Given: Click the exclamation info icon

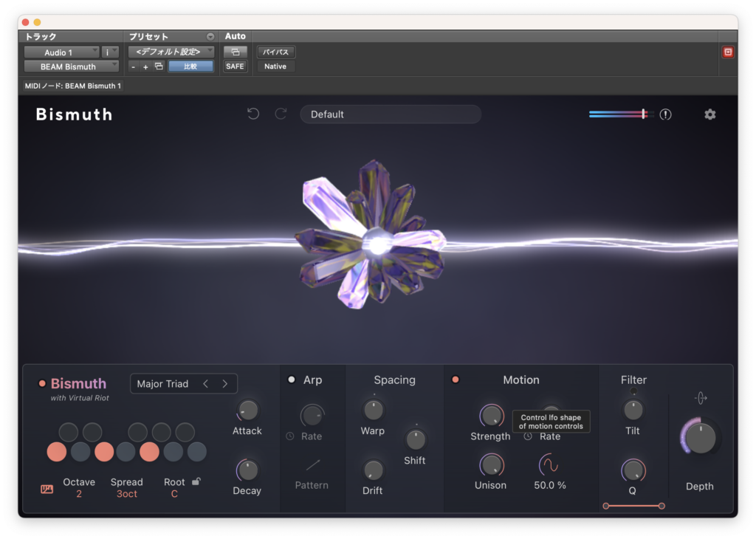Looking at the screenshot, I should [665, 114].
